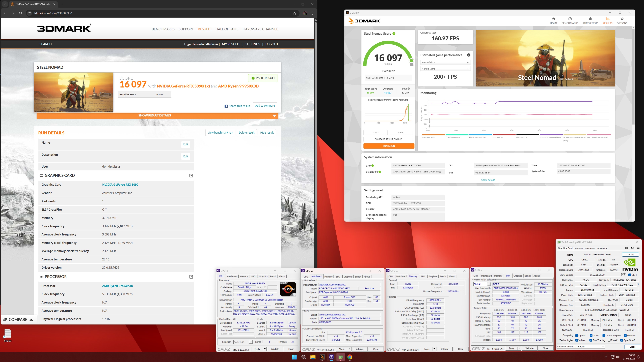Open STRESS TESTS in 3DMark app

[x=590, y=21]
